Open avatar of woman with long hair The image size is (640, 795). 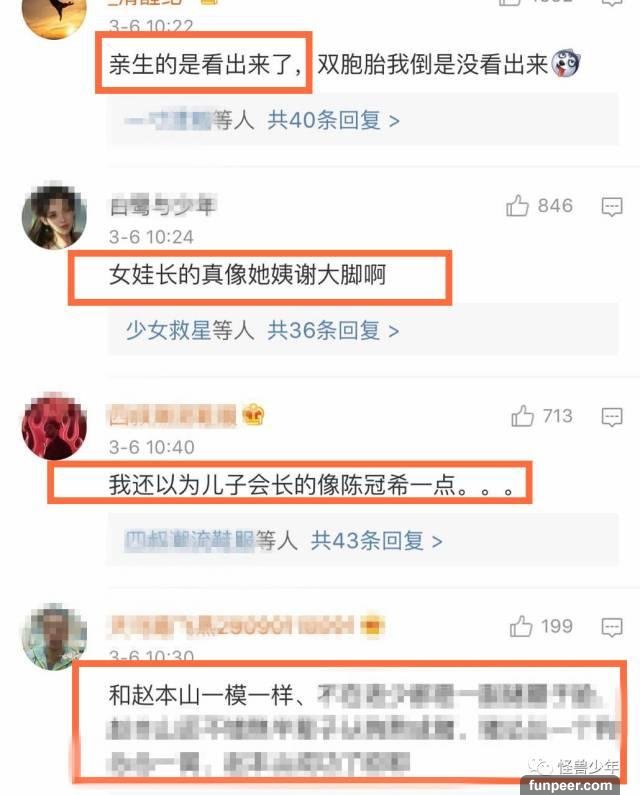(x=54, y=216)
